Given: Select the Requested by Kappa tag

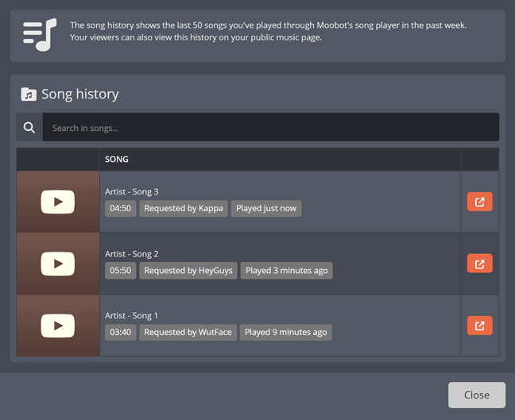Looking at the screenshot, I should point(184,209).
